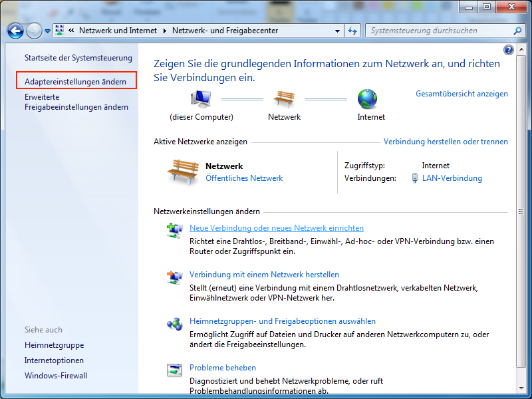Click the vertical scrollbar thumb
532x399 pixels.
pos(521,211)
